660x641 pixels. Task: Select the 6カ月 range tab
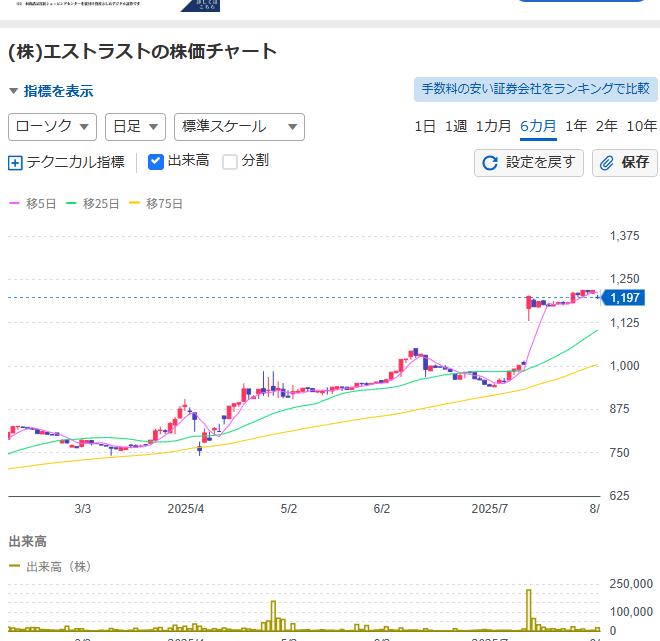[538, 126]
